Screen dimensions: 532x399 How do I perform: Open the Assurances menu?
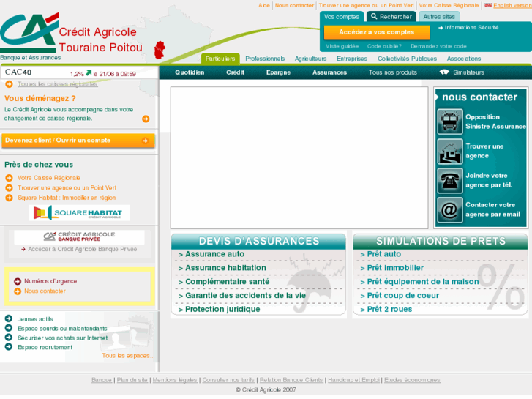point(329,72)
